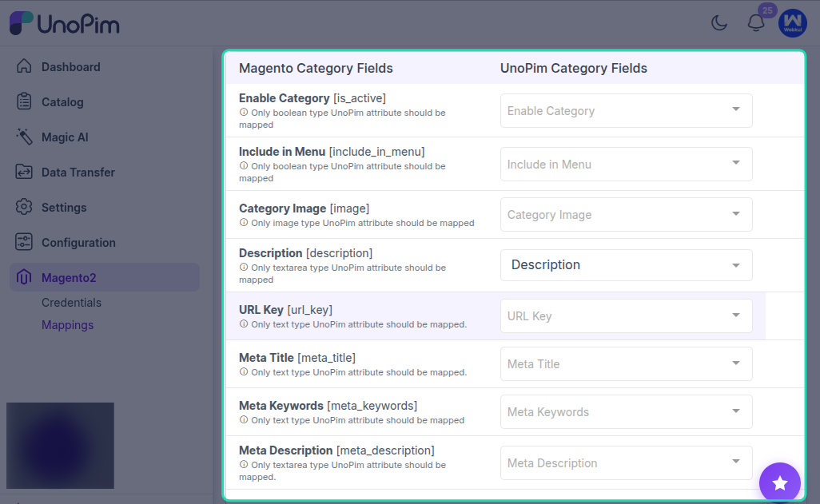Click Category Image [image] label

(304, 208)
